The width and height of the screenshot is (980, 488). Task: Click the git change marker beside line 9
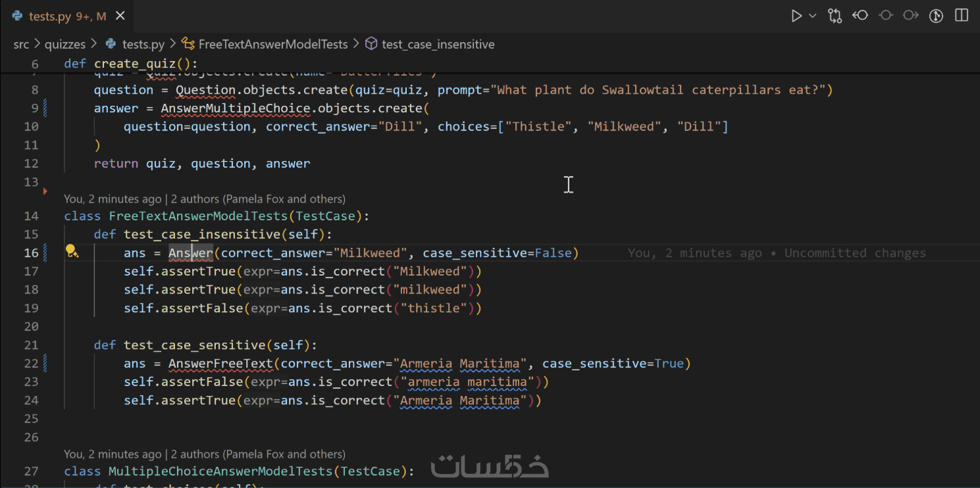click(x=45, y=108)
